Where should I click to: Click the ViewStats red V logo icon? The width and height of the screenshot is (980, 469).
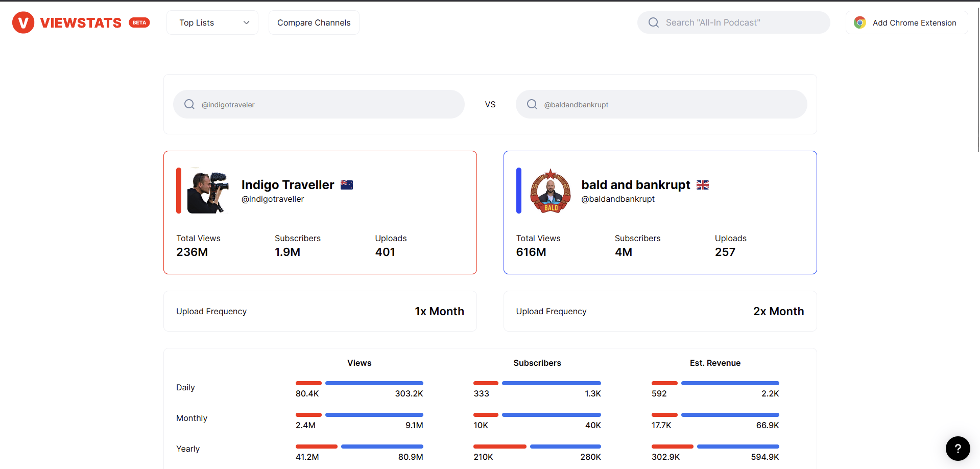click(x=23, y=22)
